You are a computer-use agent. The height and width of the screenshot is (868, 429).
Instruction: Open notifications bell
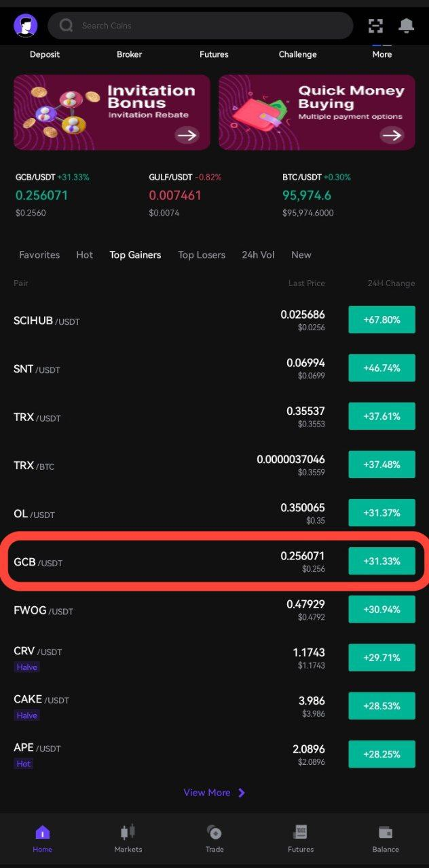point(406,26)
